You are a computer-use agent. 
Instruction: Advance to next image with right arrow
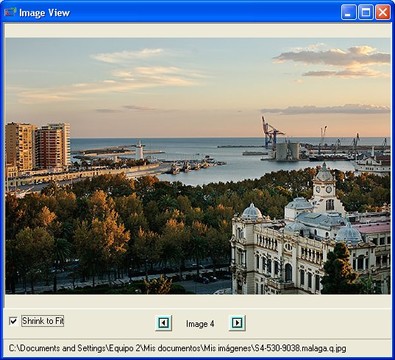[x=237, y=323]
